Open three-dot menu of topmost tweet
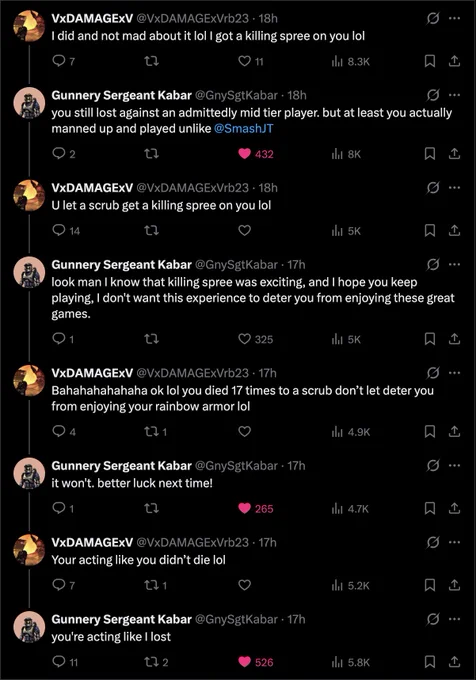 click(x=454, y=18)
